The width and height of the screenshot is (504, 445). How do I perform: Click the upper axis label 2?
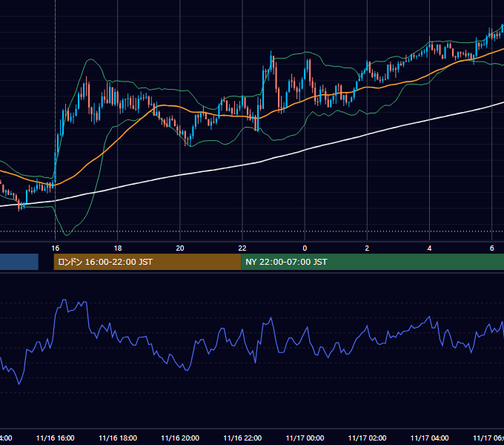[367, 248]
